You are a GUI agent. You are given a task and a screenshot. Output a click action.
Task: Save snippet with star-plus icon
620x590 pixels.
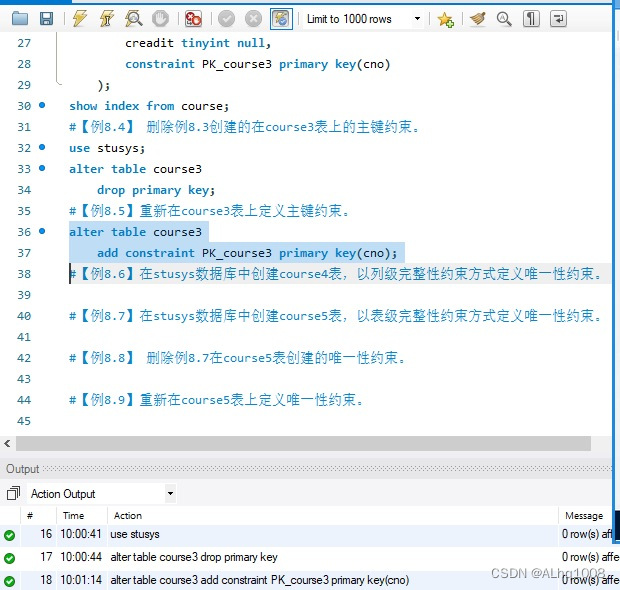(x=445, y=19)
